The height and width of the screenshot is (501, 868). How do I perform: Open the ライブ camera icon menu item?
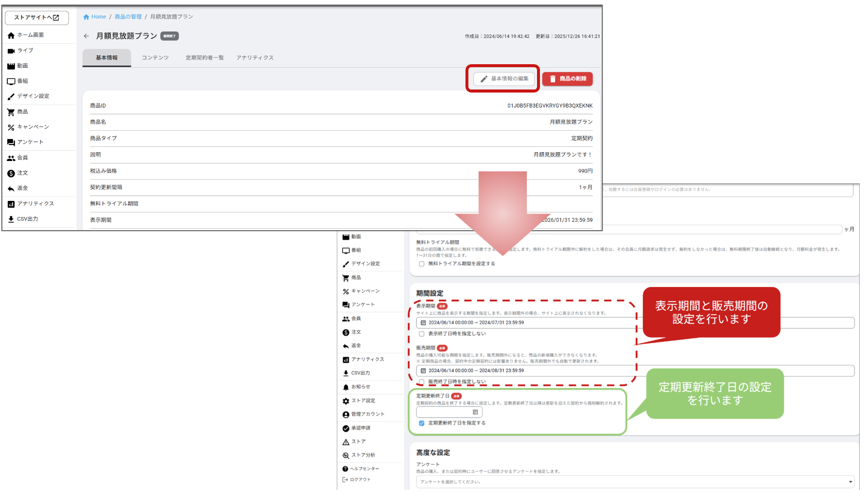[11, 51]
